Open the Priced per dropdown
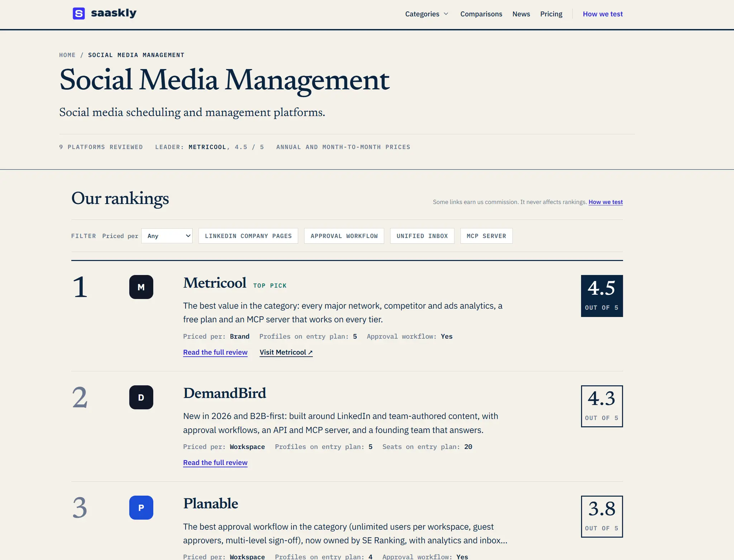The height and width of the screenshot is (560, 734). point(167,236)
